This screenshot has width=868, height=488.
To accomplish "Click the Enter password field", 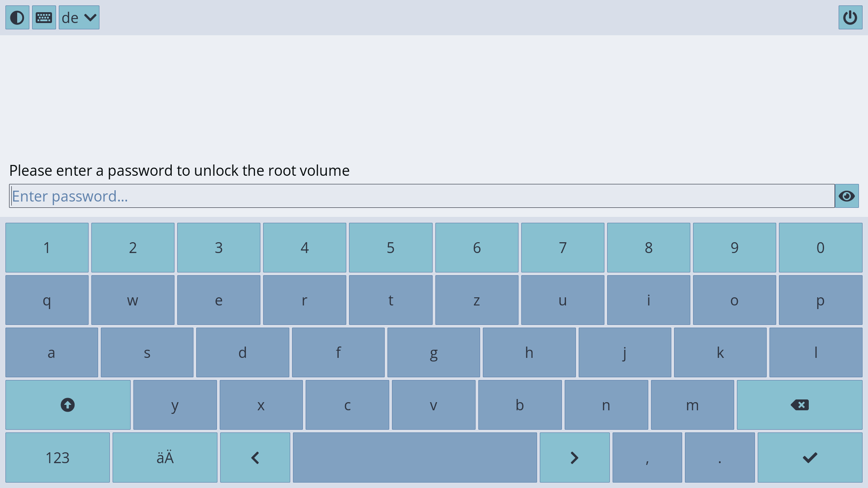I will click(x=421, y=196).
